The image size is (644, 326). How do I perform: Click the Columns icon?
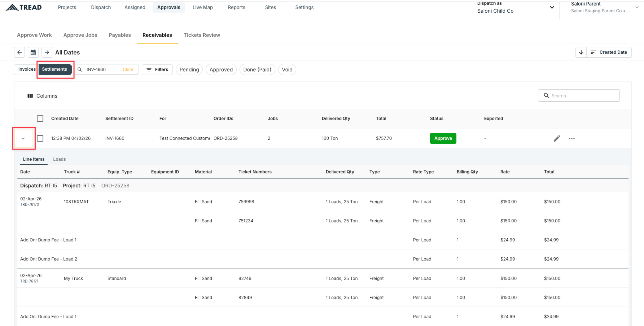point(30,96)
